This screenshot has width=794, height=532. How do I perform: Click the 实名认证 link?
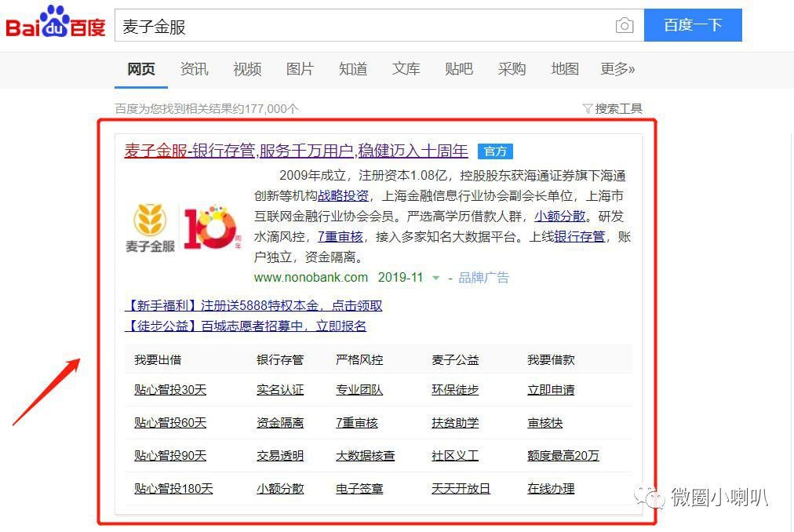click(280, 390)
